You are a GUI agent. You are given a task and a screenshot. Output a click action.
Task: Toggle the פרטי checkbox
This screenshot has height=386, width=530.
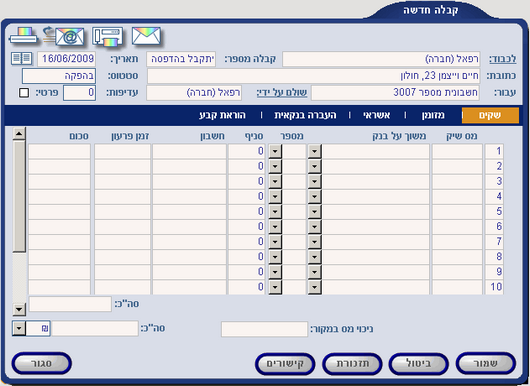24,93
